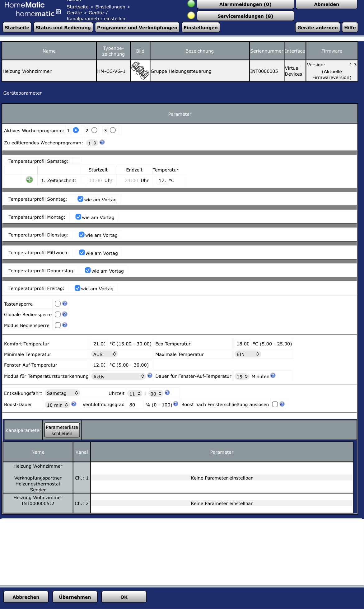Viewport: 364px width, 609px height.
Task: Uncheck 'wie am Vortag' for Sonntag
Action: point(80,199)
